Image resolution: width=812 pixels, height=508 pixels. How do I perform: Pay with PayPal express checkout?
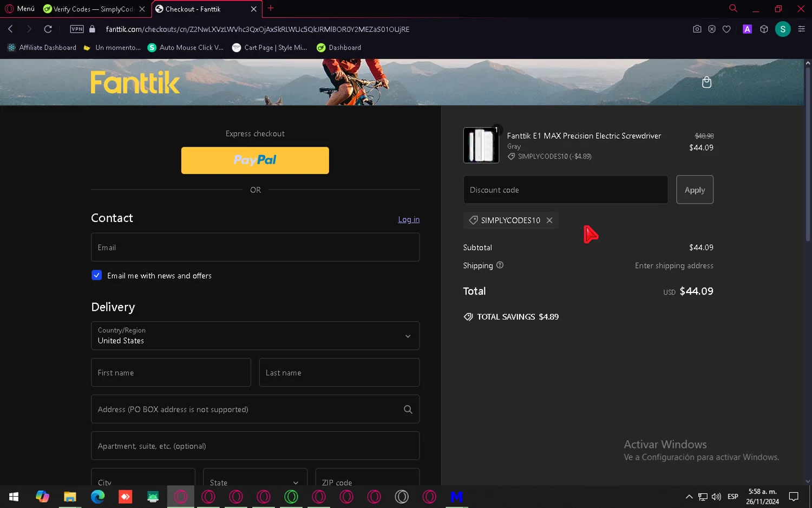[255, 160]
